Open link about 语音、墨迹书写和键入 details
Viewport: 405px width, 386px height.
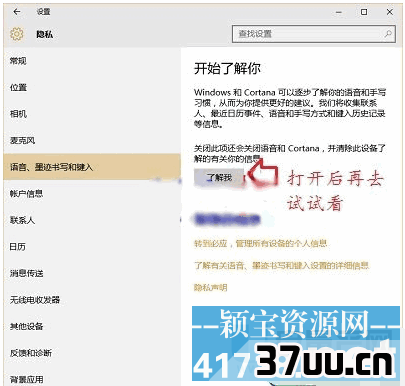click(x=281, y=265)
